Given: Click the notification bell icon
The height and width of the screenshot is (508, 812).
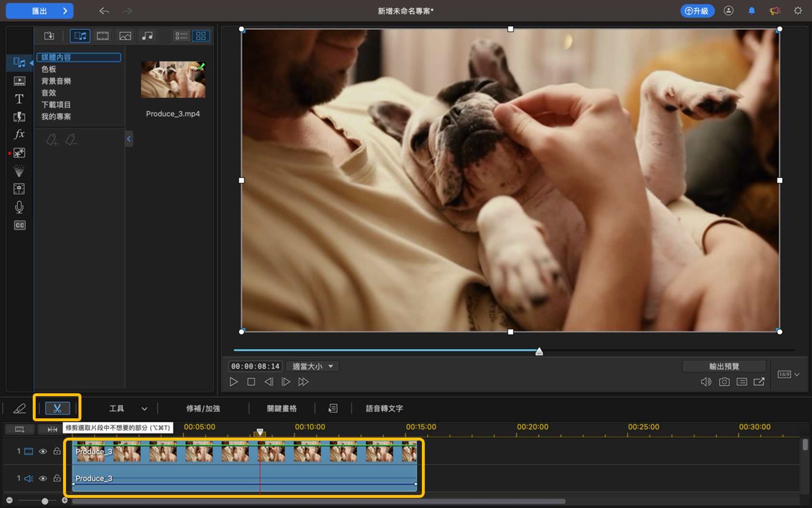Looking at the screenshot, I should [751, 11].
